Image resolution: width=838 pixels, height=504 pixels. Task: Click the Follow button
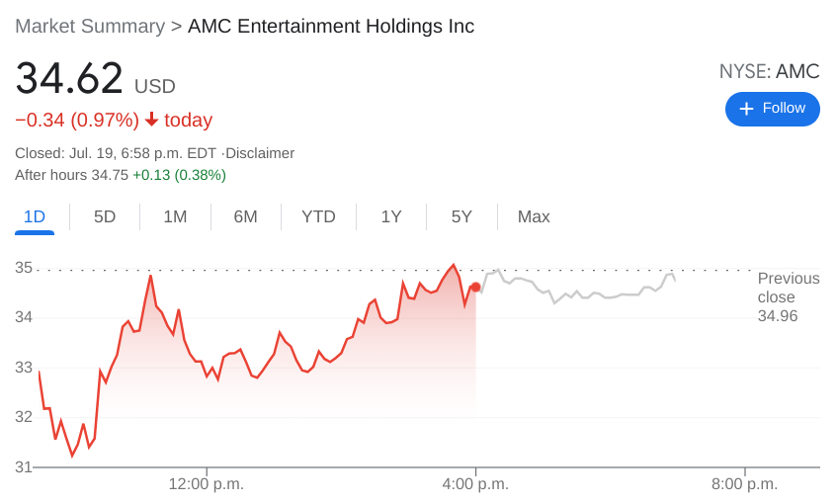point(772,109)
